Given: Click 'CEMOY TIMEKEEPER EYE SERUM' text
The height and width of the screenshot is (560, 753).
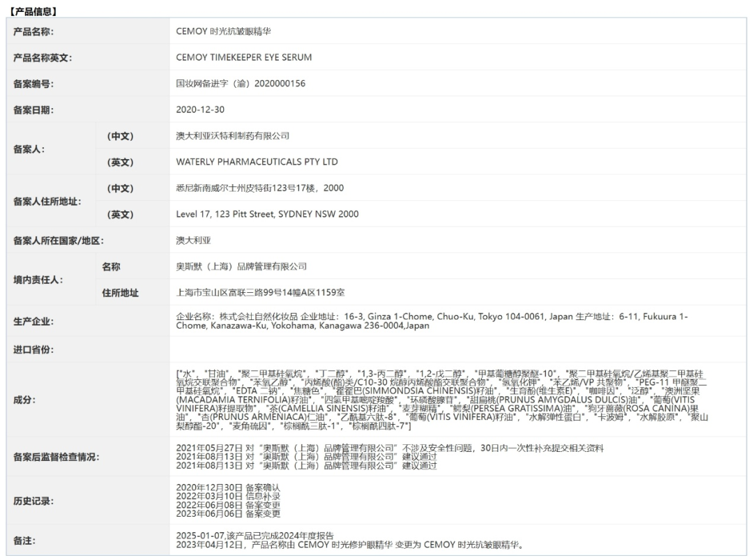Looking at the screenshot, I should coord(244,57).
